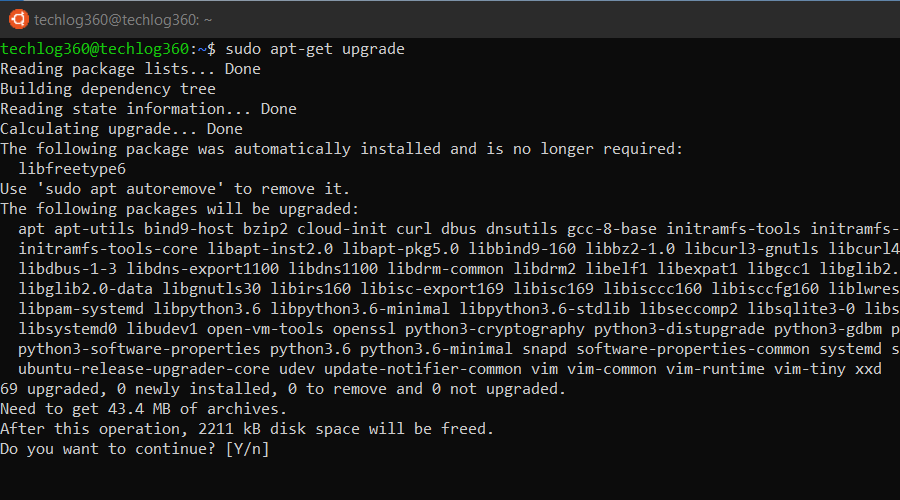Click the '2211 kB disk space' text
This screenshot has width=900, height=500.
point(280,429)
